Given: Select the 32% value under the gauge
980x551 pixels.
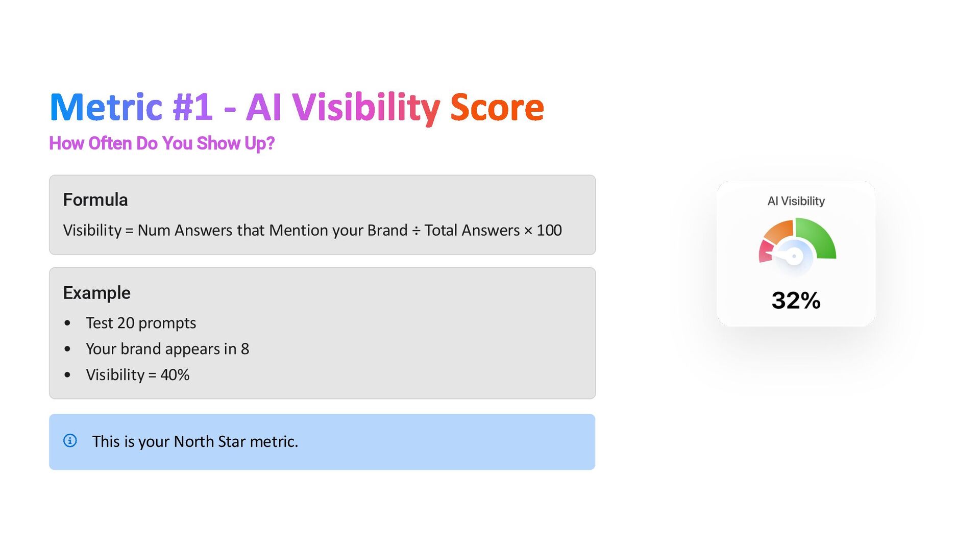Looking at the screenshot, I should [x=796, y=300].
